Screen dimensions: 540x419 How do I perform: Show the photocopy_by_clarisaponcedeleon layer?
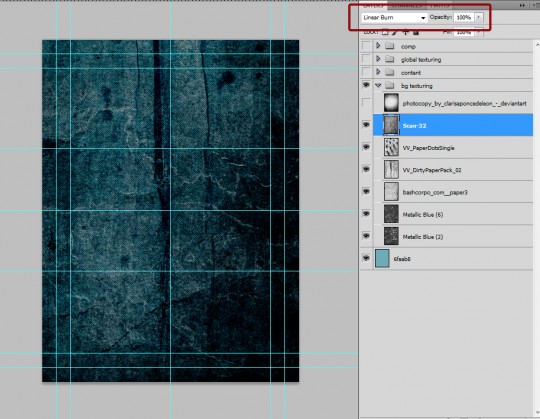(x=366, y=103)
